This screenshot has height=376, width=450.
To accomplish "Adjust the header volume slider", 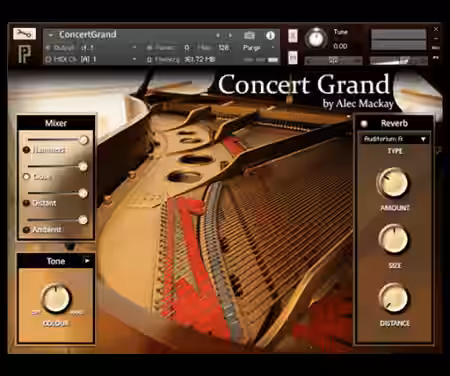I will point(398,60).
